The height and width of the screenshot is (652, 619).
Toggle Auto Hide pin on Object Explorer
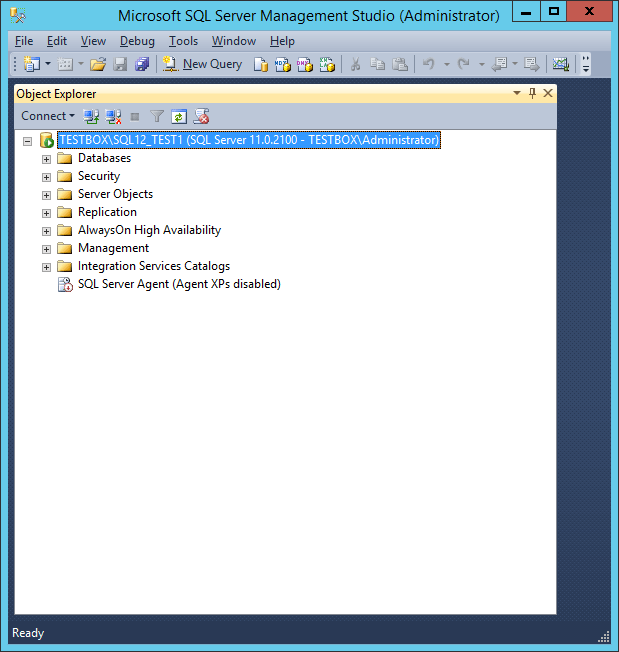532,93
